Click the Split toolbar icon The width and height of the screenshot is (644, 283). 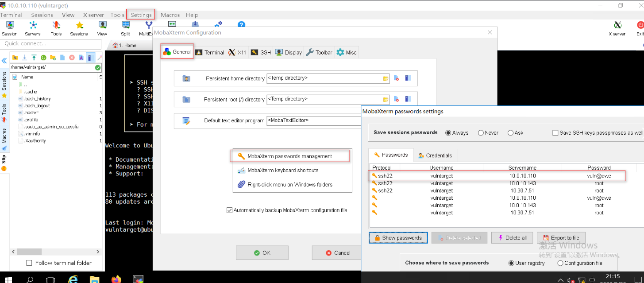point(126,29)
